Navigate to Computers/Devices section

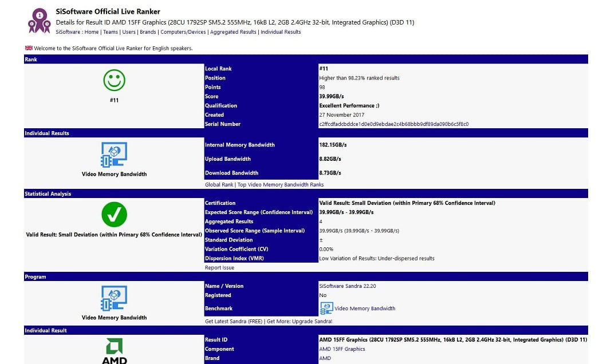click(x=183, y=32)
